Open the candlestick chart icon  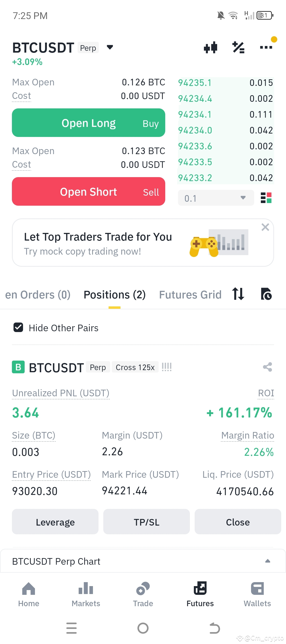pyautogui.click(x=211, y=48)
